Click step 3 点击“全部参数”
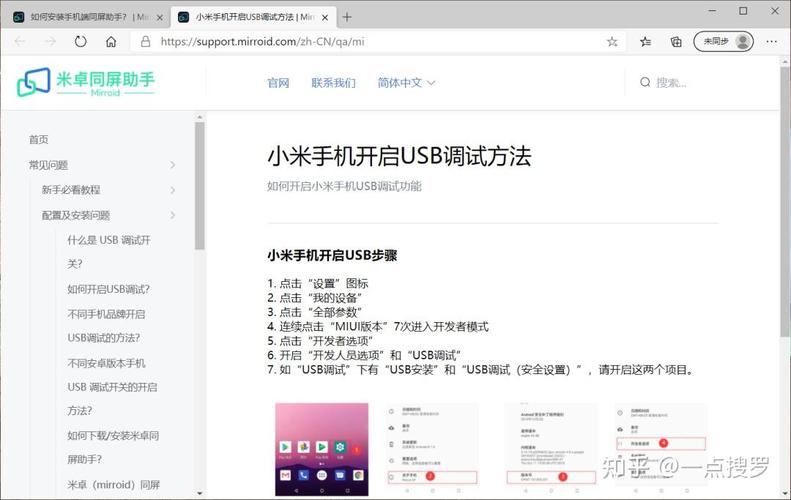Viewport: 791px width, 500px height. click(x=315, y=312)
